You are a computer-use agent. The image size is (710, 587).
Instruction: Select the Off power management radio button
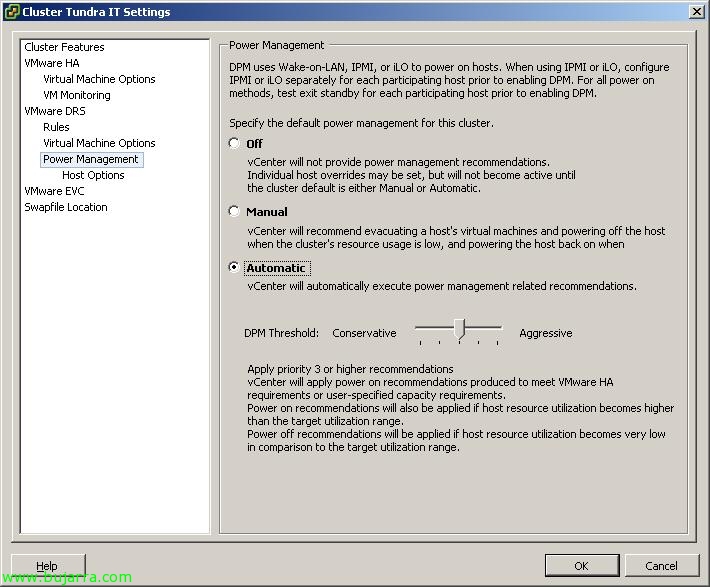tap(234, 144)
